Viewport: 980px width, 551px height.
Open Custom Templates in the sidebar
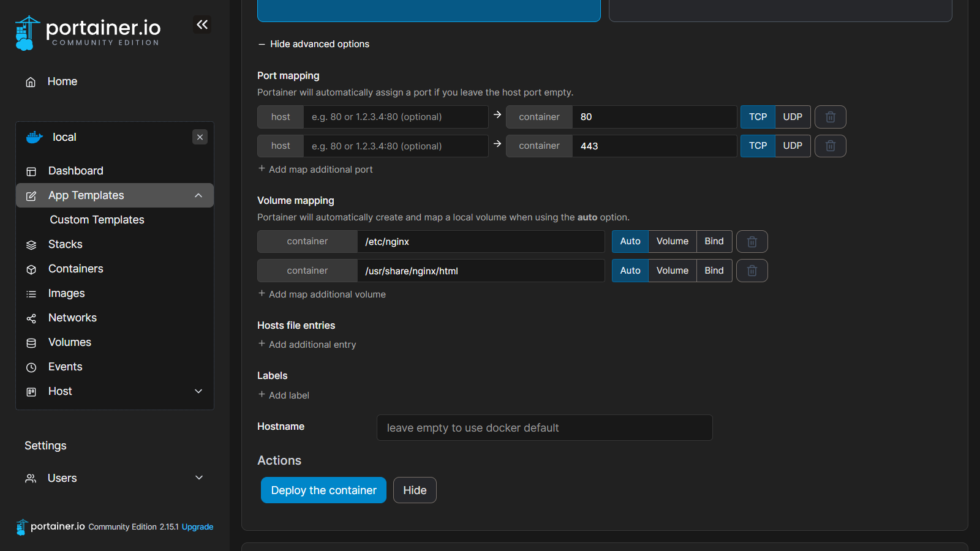click(x=97, y=220)
